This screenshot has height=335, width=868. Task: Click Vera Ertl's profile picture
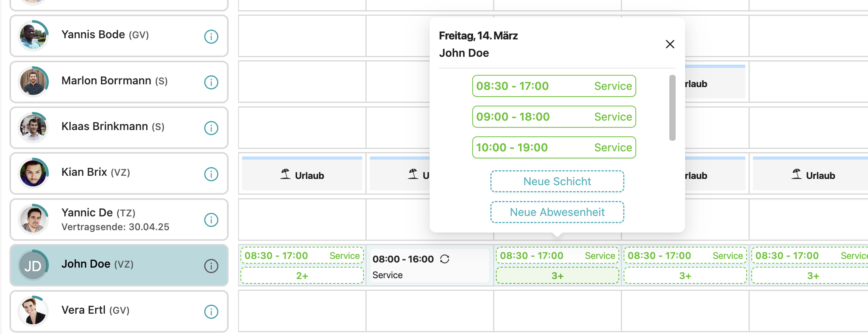tap(33, 311)
